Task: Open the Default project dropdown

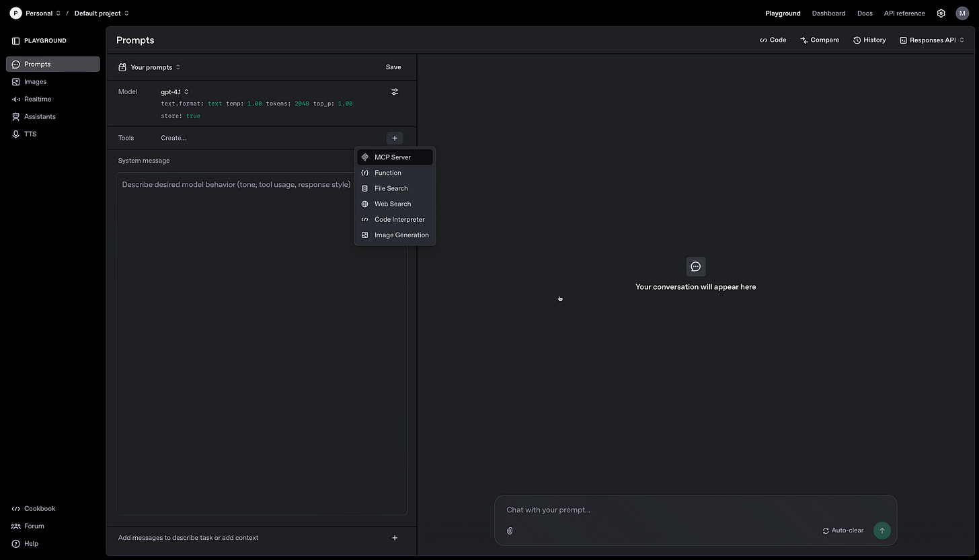Action: (102, 13)
